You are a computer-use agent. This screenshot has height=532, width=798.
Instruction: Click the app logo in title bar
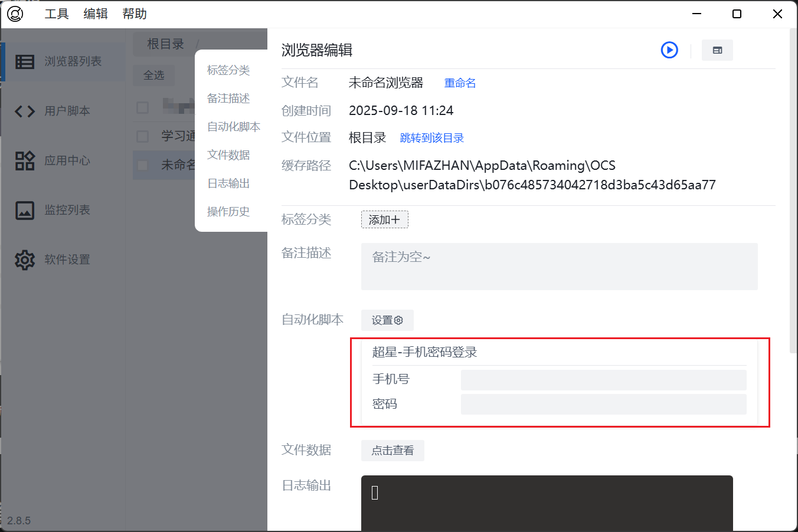coord(15,14)
